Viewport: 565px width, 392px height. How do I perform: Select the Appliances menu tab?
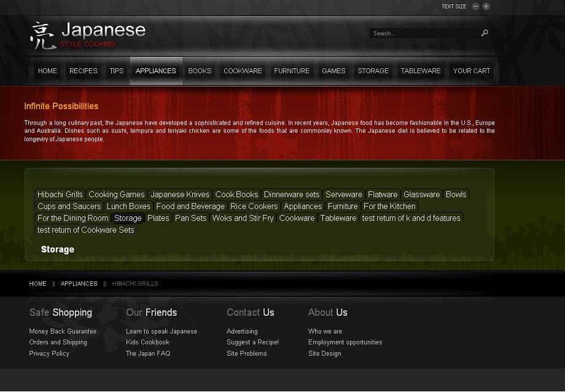coord(156,71)
